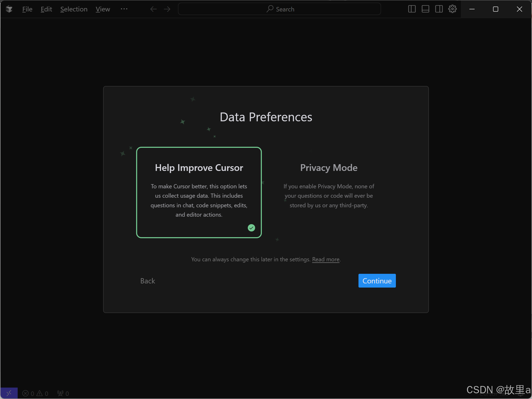Click the green checkmark on selected card
Screen dimensions: 532x399
point(251,228)
